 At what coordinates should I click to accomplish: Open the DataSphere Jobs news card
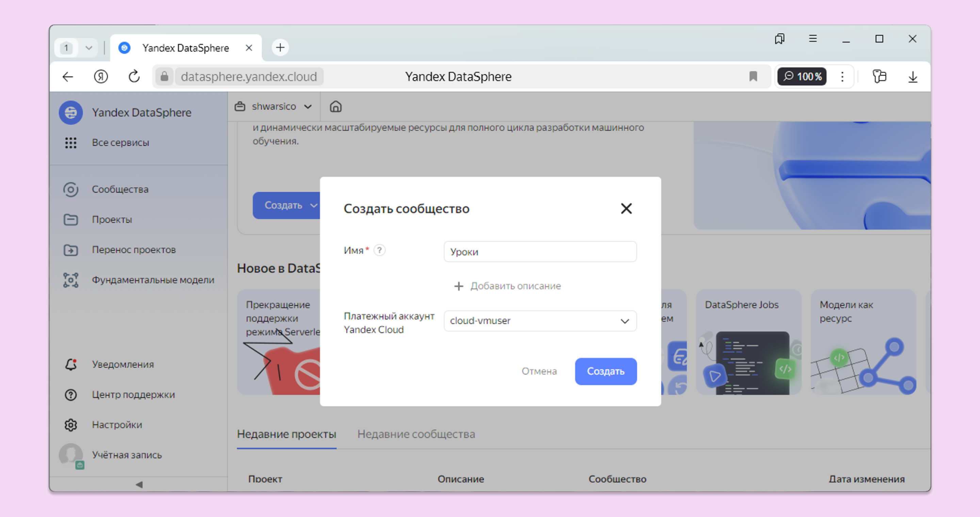click(x=748, y=342)
